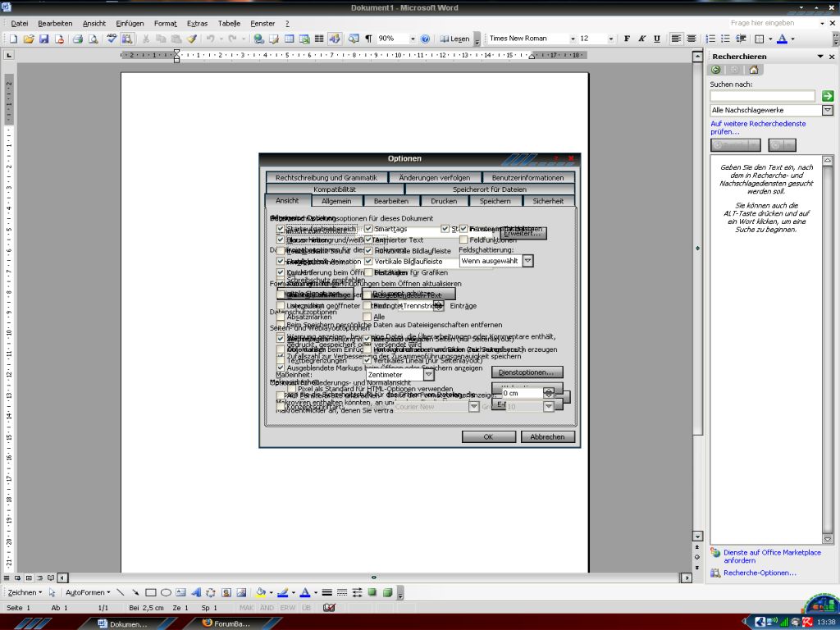The image size is (840, 630).
Task: Click the Format Painter brush icon
Action: click(191, 39)
